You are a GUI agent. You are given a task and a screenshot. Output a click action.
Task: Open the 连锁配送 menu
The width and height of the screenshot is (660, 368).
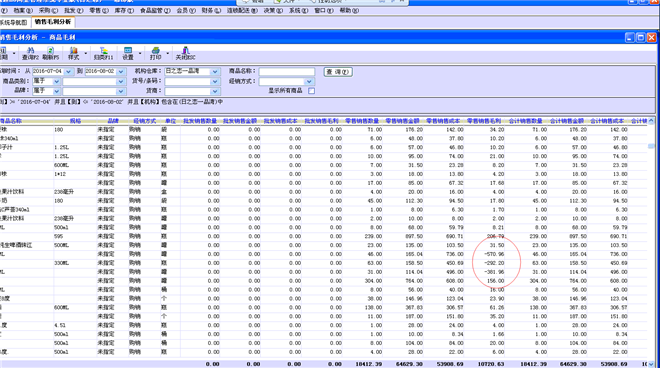tap(242, 11)
